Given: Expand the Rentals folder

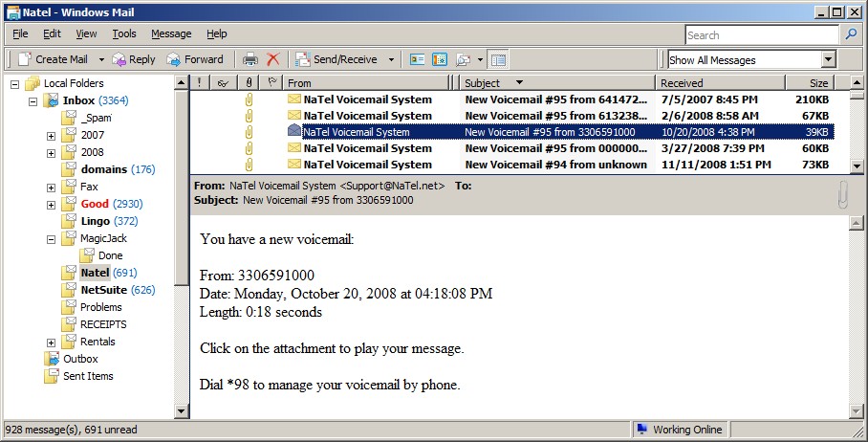Looking at the screenshot, I should 51,343.
